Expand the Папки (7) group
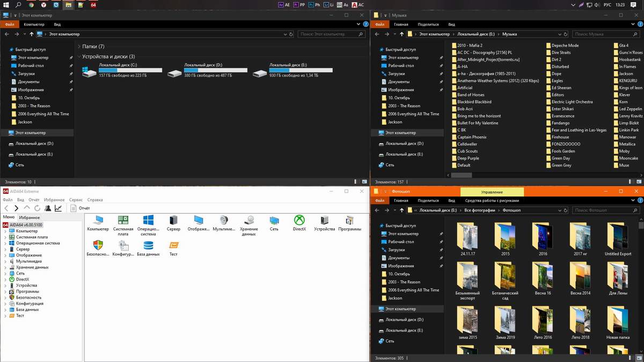Image resolution: width=644 pixels, height=362 pixels. [x=79, y=47]
